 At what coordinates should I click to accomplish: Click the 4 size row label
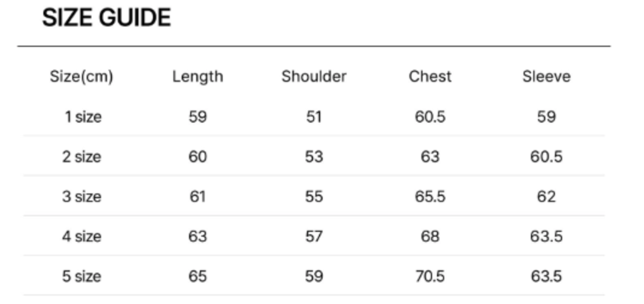coord(82,236)
